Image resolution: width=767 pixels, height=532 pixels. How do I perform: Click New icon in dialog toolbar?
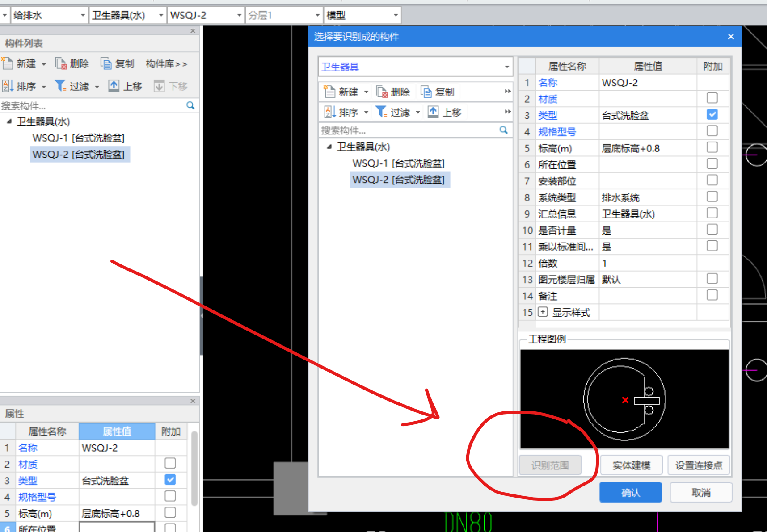coord(329,92)
